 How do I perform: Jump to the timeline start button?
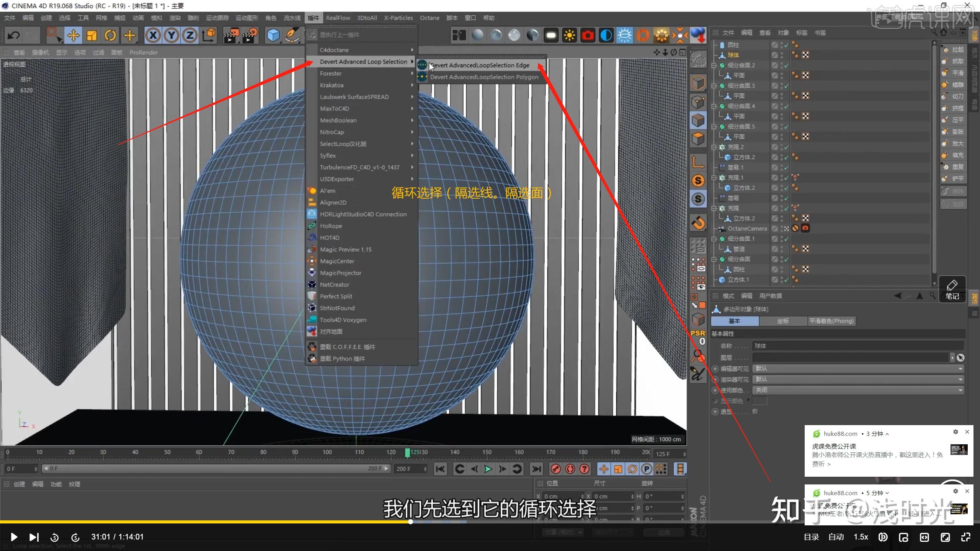(441, 469)
